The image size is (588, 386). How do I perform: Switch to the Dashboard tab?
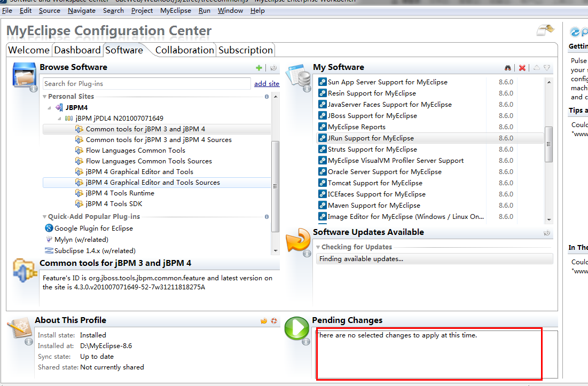pyautogui.click(x=77, y=50)
